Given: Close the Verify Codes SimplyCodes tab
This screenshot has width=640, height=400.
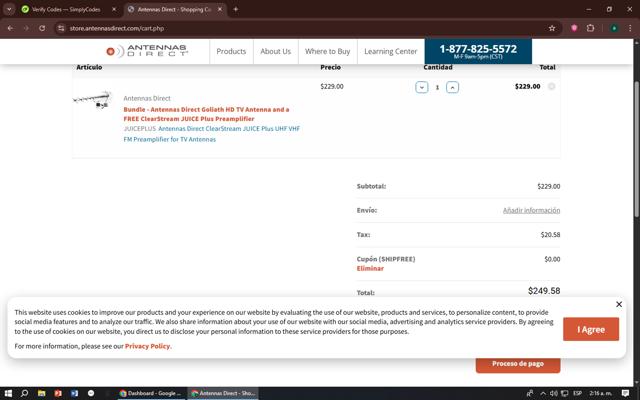Looking at the screenshot, I should pyautogui.click(x=114, y=9).
